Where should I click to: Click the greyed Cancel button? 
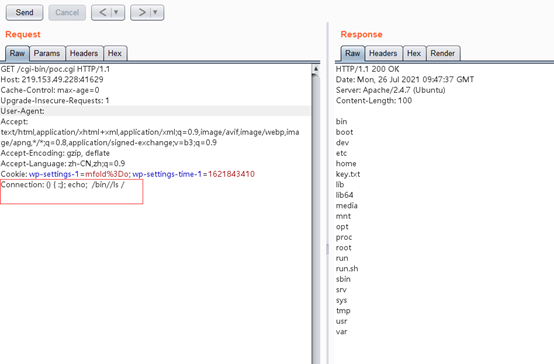point(67,13)
